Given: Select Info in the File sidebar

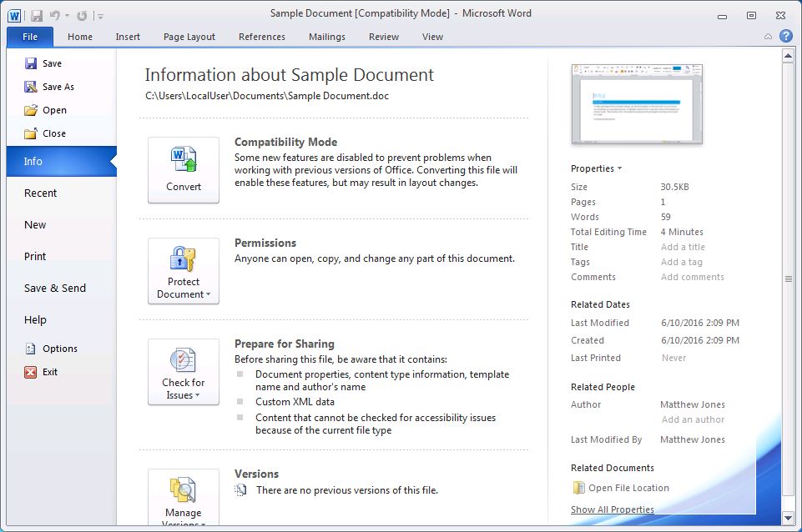Looking at the screenshot, I should click(62, 162).
